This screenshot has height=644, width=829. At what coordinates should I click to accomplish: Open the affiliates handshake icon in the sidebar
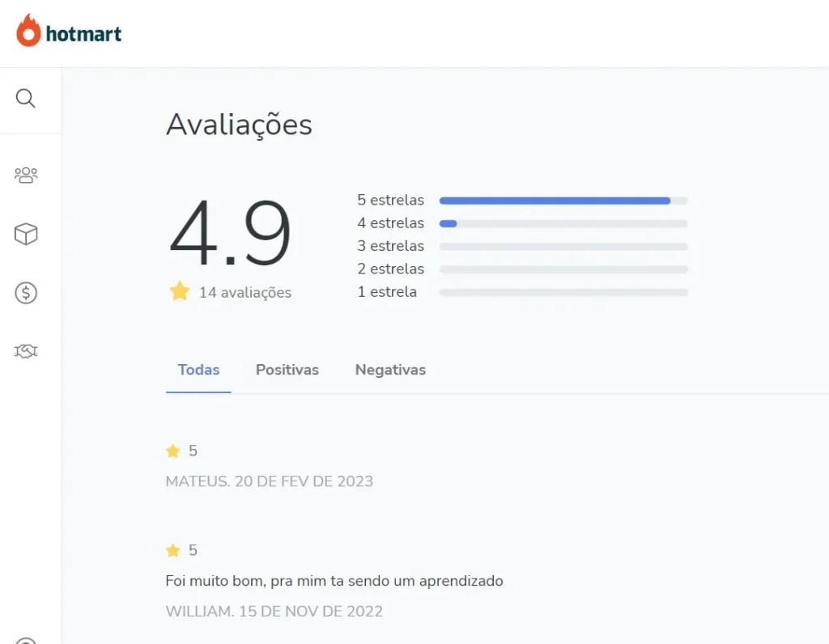26,351
